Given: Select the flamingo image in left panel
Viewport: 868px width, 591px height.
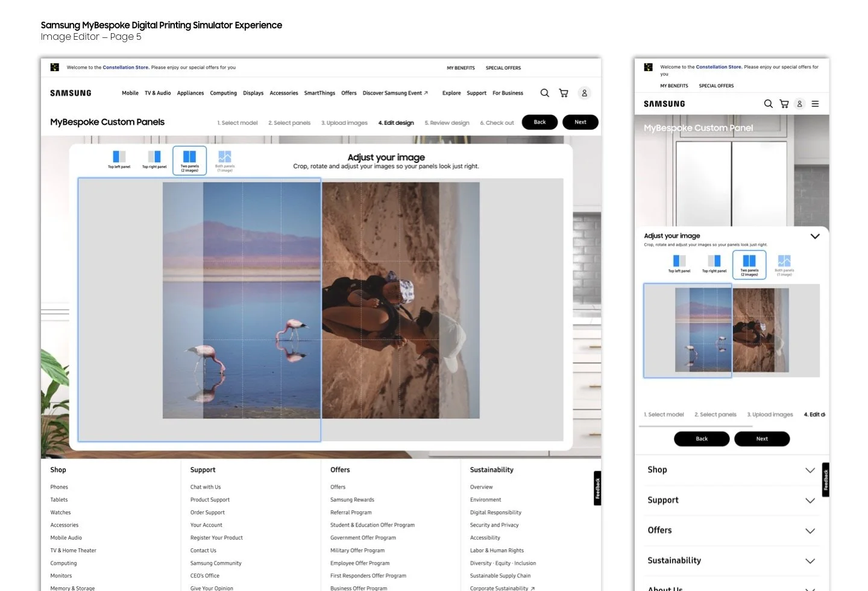Looking at the screenshot, I should [x=242, y=300].
